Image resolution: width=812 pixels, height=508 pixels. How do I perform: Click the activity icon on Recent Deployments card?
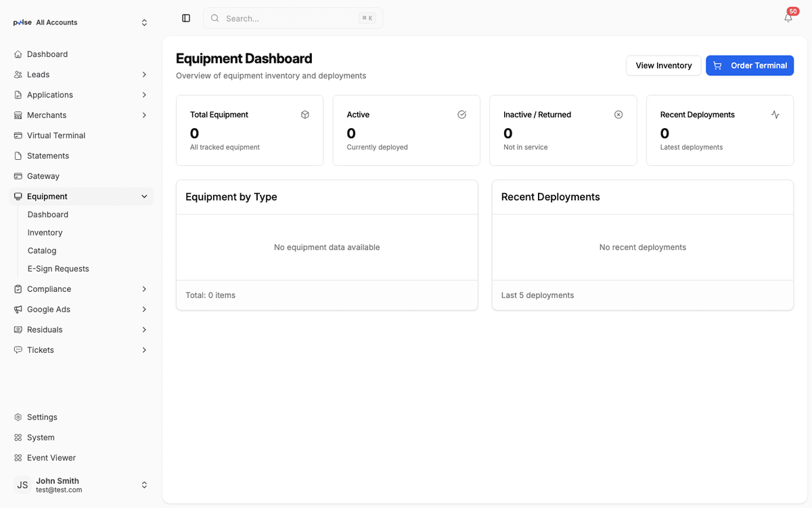click(x=775, y=114)
